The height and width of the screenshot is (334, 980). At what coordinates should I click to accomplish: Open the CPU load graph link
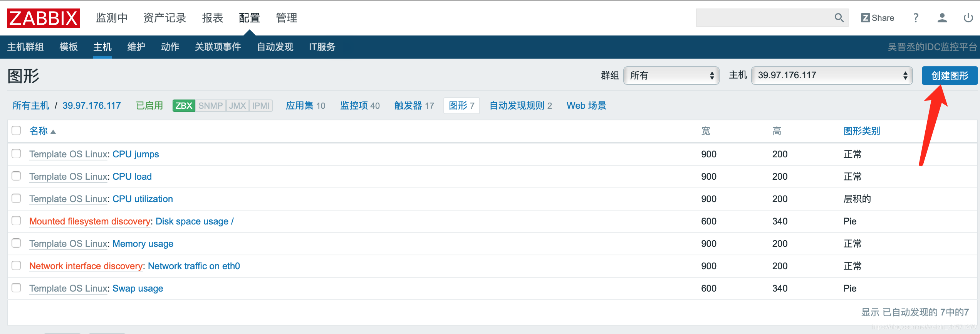tap(132, 177)
